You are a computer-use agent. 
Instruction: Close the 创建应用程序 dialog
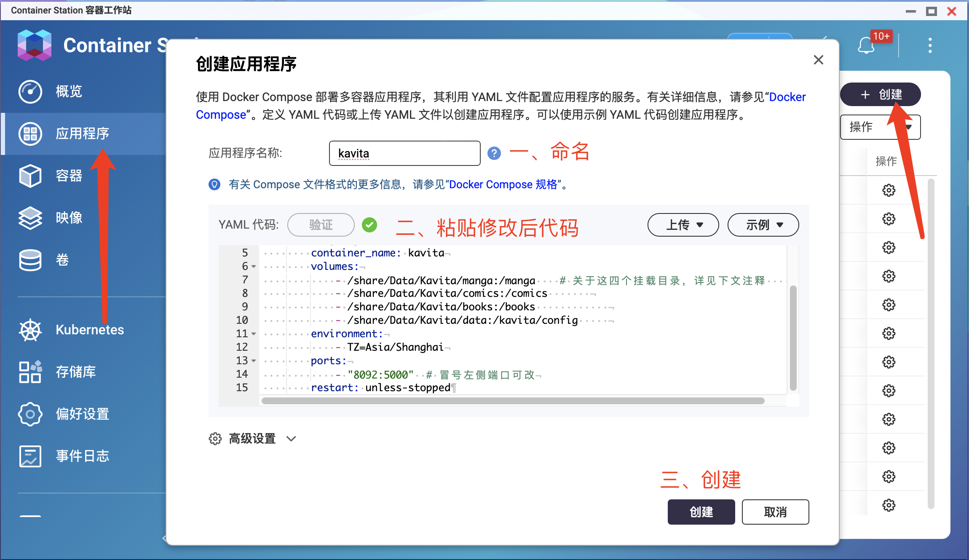pos(818,60)
